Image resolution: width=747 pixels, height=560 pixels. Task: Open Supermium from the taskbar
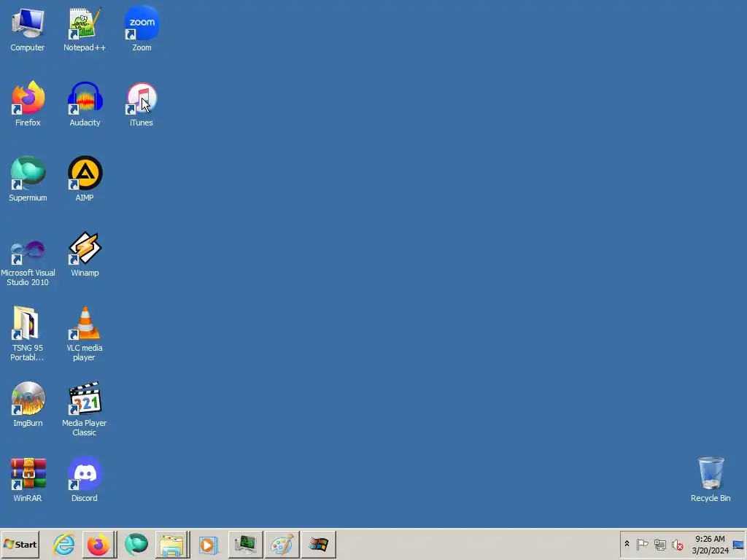coord(136,544)
